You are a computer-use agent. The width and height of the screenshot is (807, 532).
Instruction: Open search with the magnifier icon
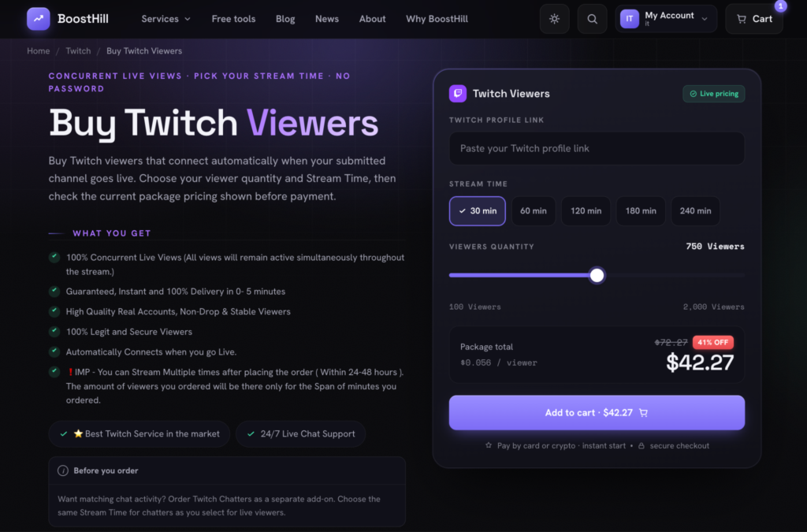[593, 19]
